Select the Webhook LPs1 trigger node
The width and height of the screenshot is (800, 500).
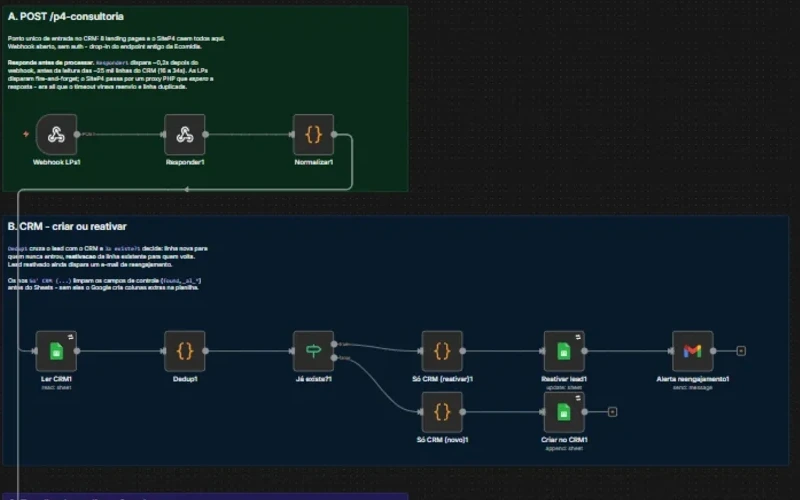57,135
